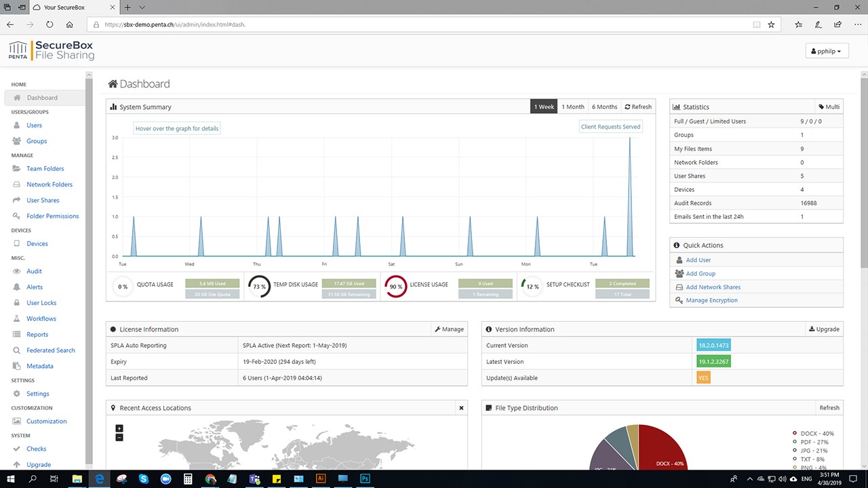
Task: Click the license usage gauge
Action: point(396,287)
